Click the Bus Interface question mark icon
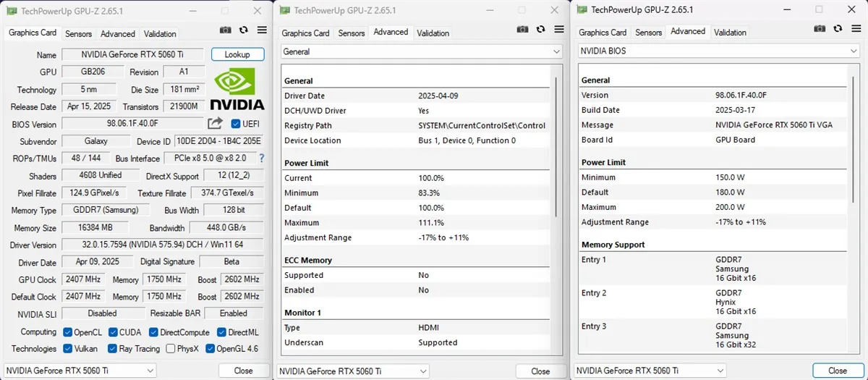Image resolution: width=868 pixels, height=380 pixels. point(262,158)
